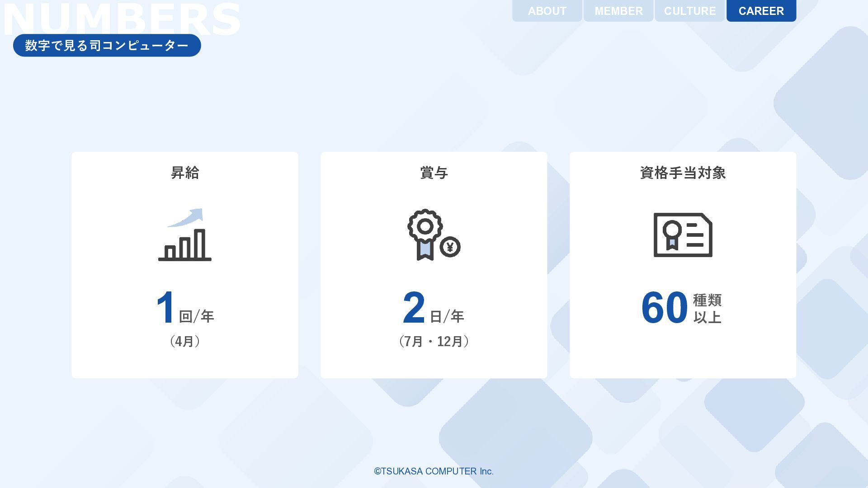Click the large number 2 in bonus card
The width and height of the screenshot is (868, 488).
(x=414, y=308)
